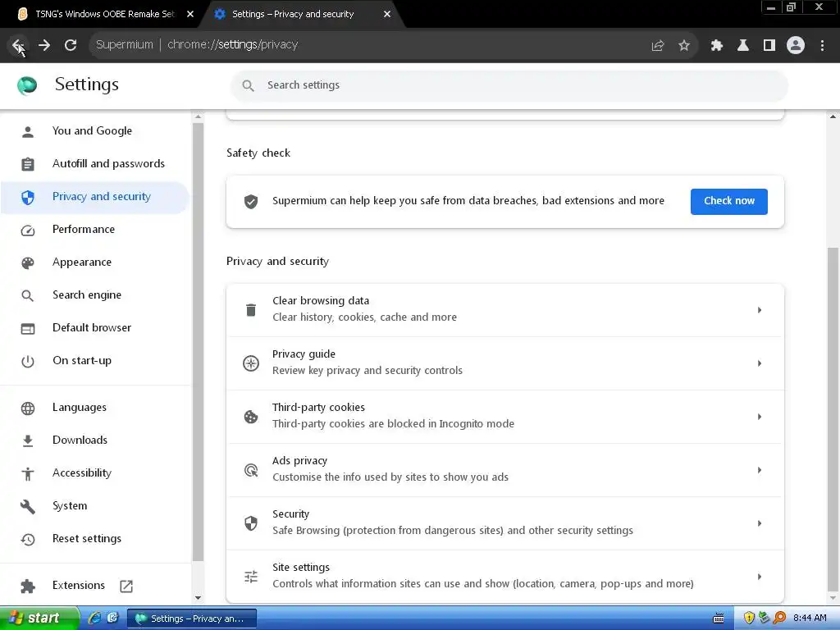This screenshot has width=840, height=630.
Task: Click the sliders icon for Site settings
Action: pyautogui.click(x=251, y=577)
